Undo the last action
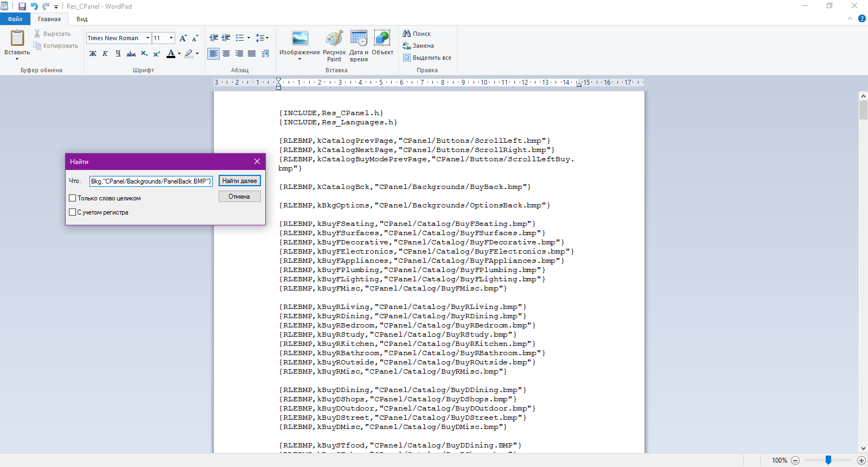The height and width of the screenshot is (467, 868). click(34, 7)
